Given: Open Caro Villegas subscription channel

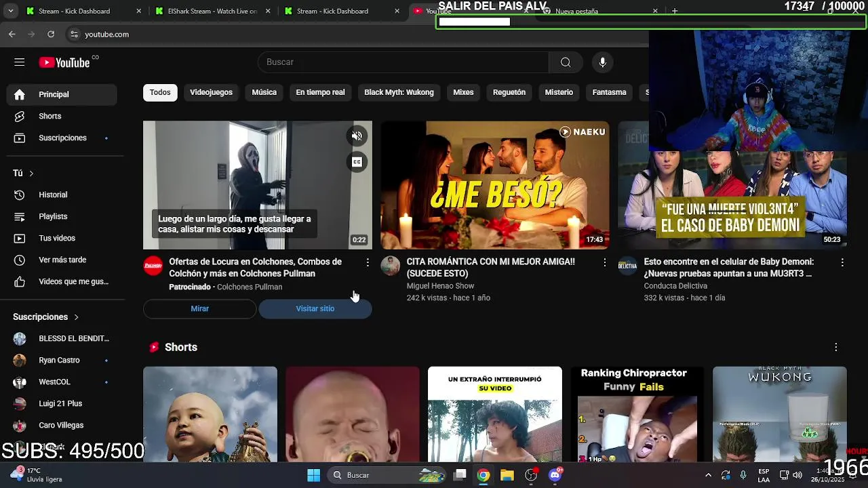Looking at the screenshot, I should (62, 425).
